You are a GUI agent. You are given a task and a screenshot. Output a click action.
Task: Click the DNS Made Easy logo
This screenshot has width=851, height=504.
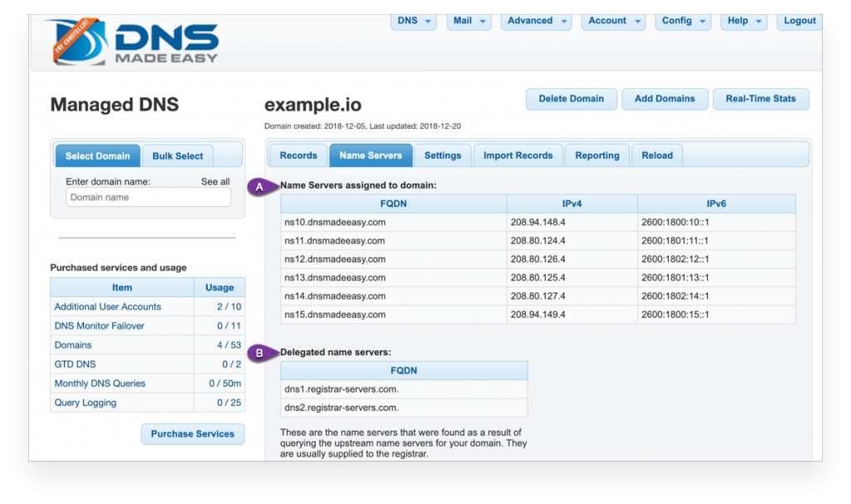tap(133, 42)
